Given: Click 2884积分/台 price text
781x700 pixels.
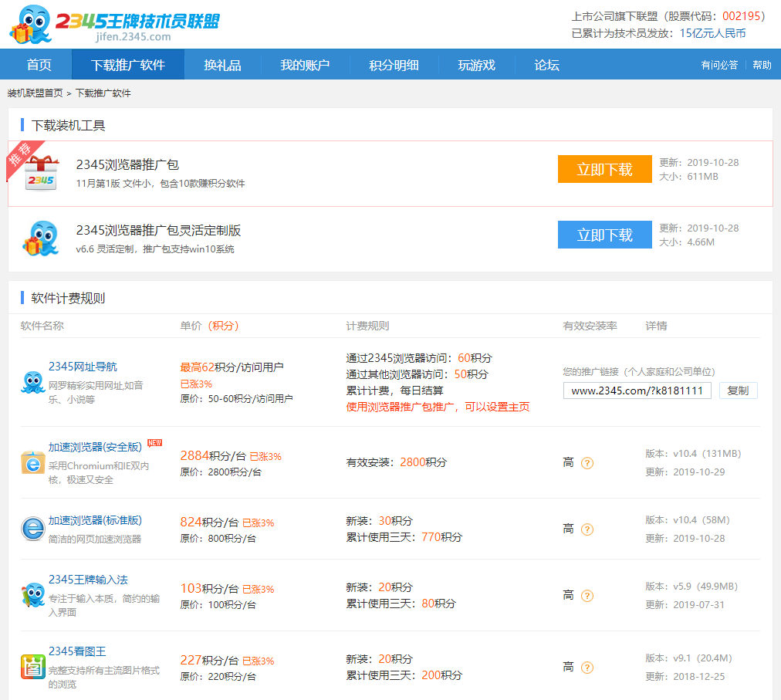Looking at the screenshot, I should (x=213, y=455).
